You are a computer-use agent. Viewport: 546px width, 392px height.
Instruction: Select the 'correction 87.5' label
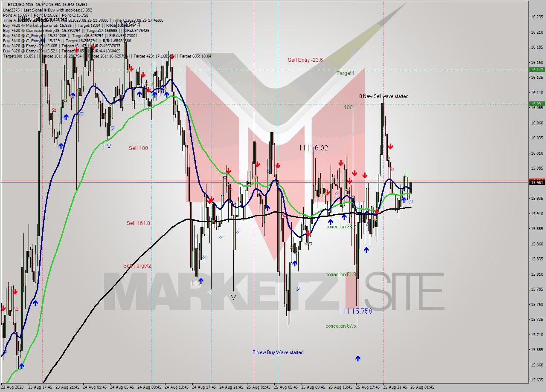(341, 326)
